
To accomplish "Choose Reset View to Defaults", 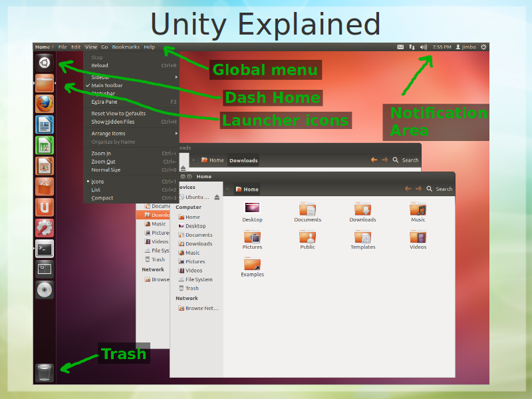I will tap(131, 114).
